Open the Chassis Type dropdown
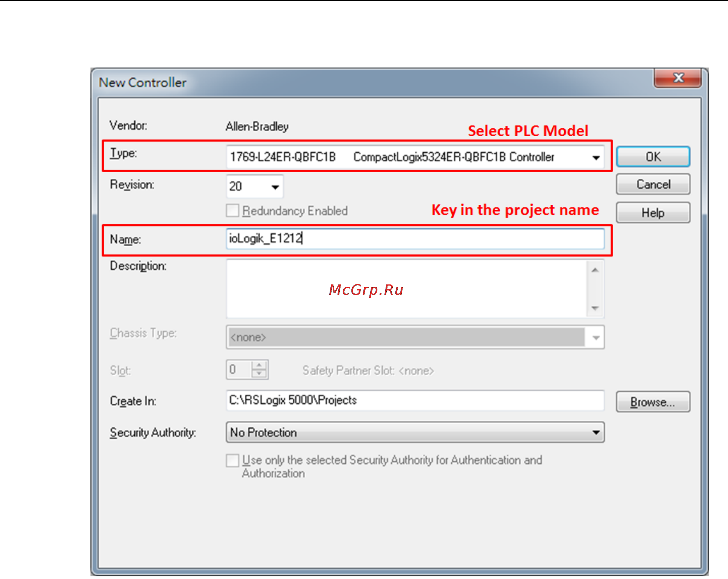 point(415,337)
